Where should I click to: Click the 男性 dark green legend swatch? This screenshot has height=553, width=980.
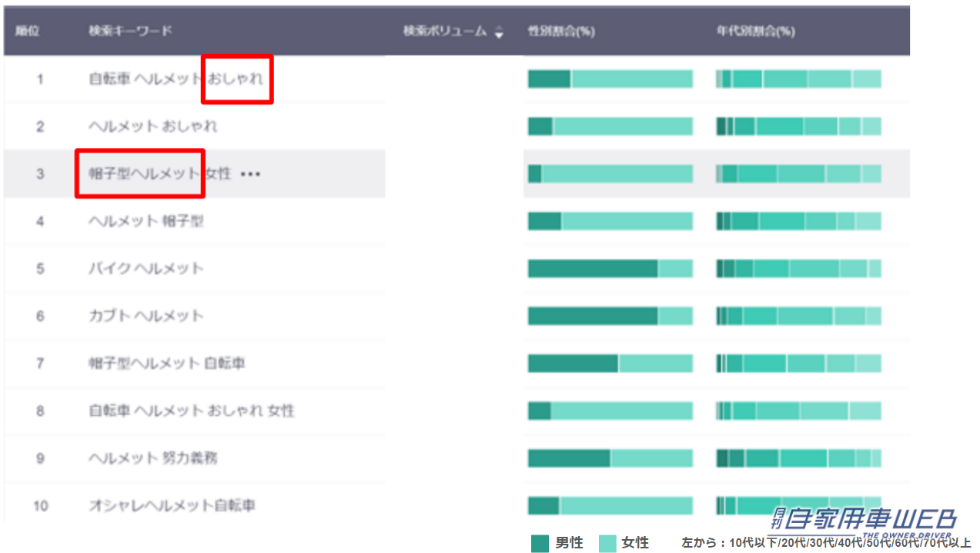[540, 543]
